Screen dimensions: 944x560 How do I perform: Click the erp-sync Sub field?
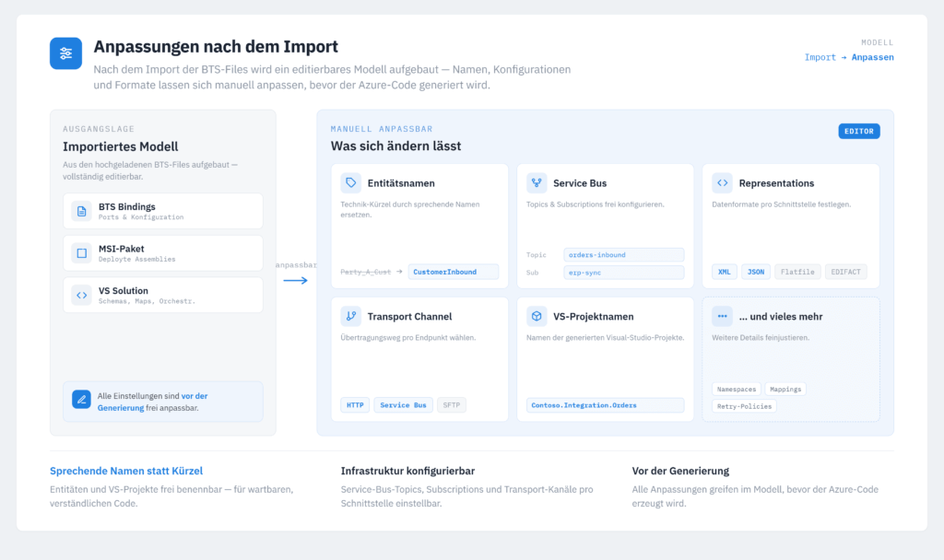coord(624,273)
